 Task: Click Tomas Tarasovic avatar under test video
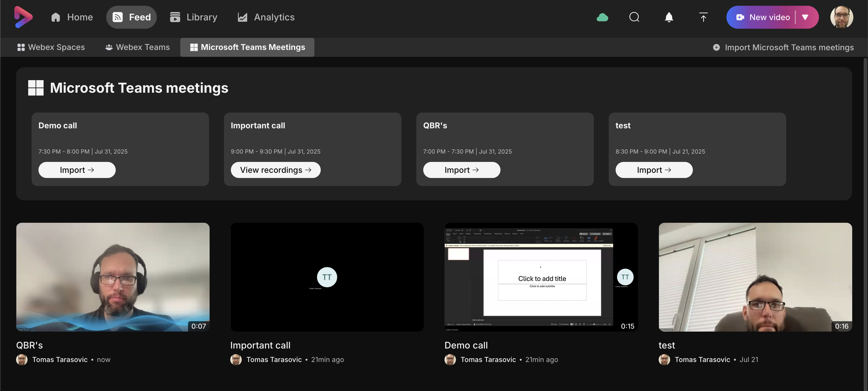click(664, 360)
